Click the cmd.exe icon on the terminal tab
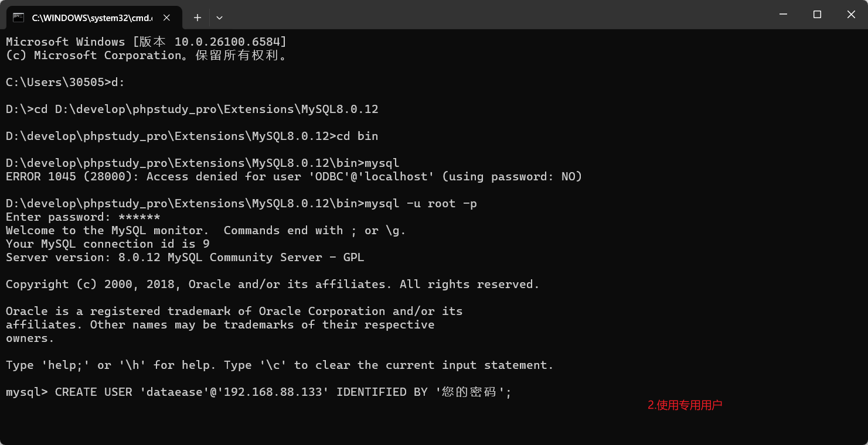Viewport: 868px width, 445px height. (18, 18)
